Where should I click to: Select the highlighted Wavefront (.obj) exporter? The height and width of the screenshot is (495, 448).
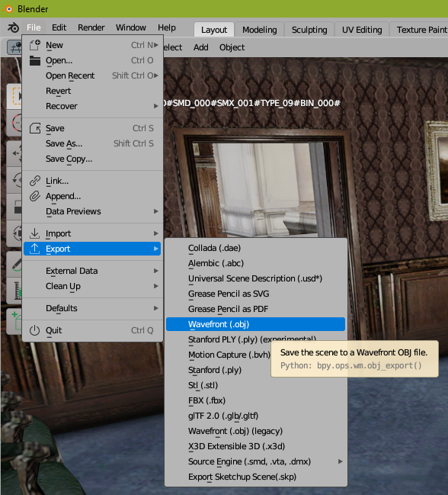pyautogui.click(x=256, y=324)
